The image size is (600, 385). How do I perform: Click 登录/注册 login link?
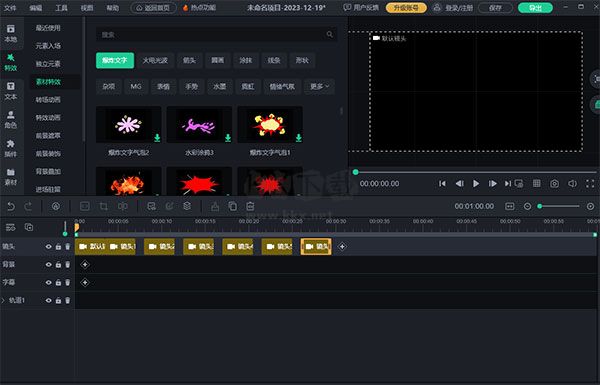click(x=454, y=8)
